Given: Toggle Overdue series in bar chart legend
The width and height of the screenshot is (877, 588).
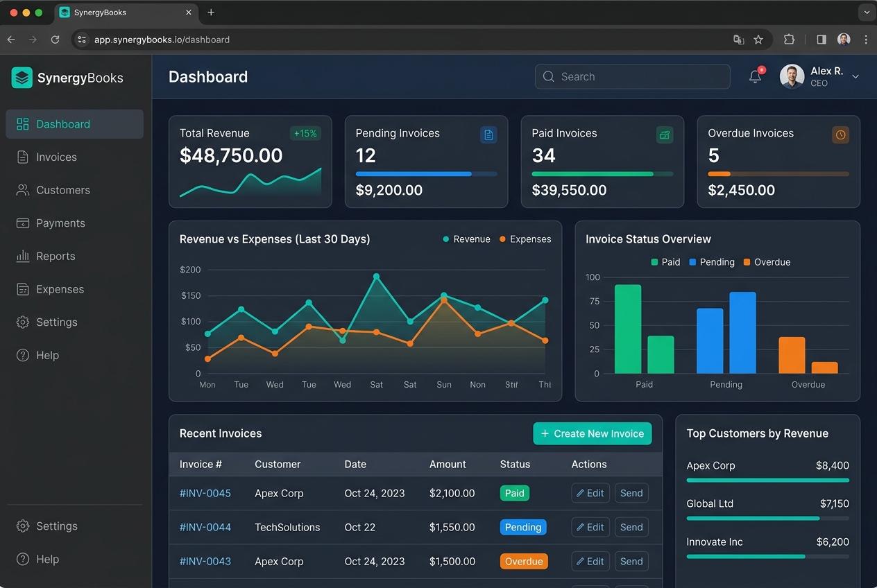Looking at the screenshot, I should point(767,262).
